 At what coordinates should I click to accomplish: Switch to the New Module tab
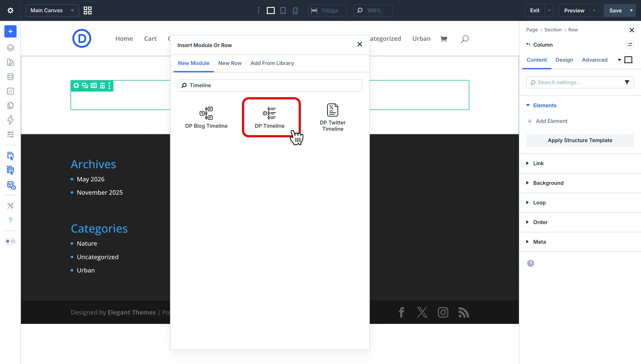[194, 63]
